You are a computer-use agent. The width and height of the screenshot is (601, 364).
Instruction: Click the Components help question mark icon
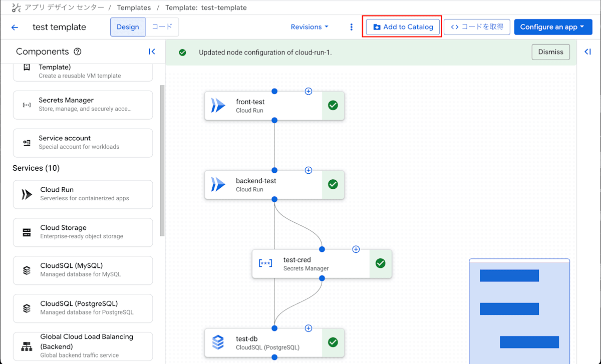click(77, 52)
